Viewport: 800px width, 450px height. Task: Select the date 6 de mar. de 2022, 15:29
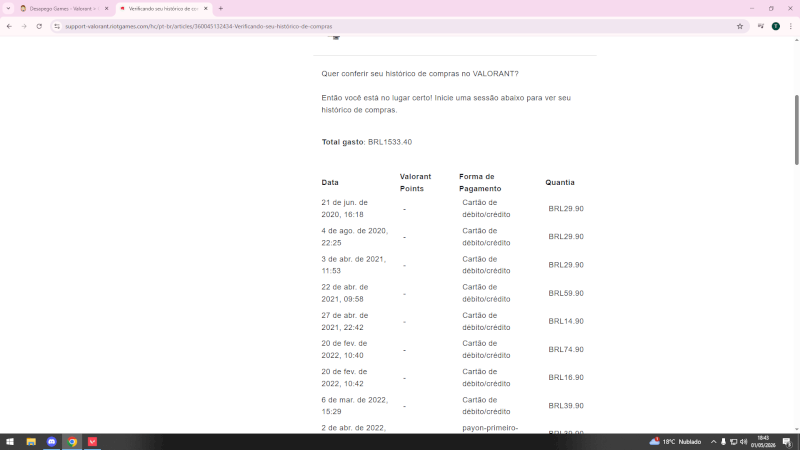(355, 406)
